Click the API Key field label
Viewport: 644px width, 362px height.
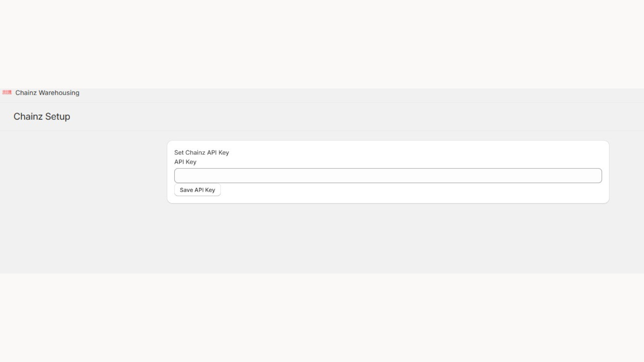pos(185,162)
